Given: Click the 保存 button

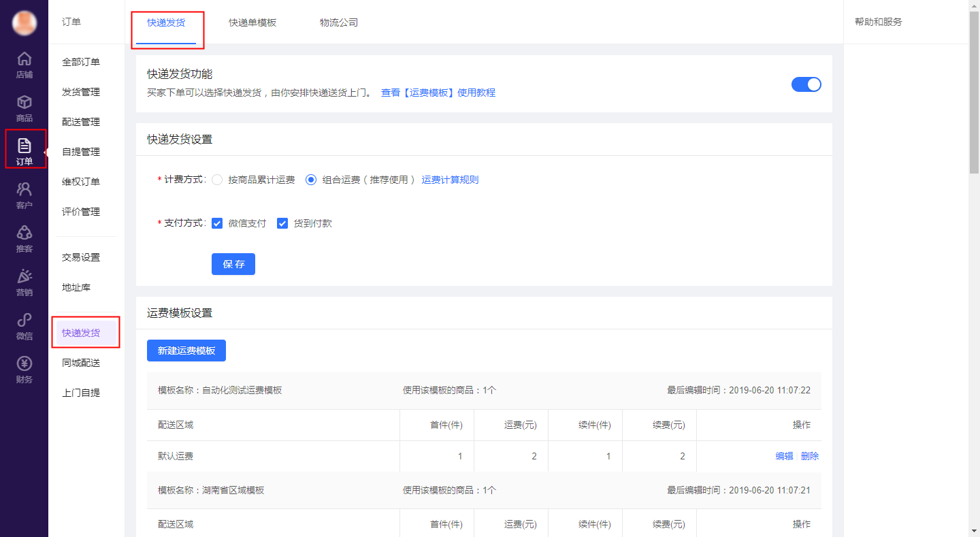Looking at the screenshot, I should click(233, 264).
